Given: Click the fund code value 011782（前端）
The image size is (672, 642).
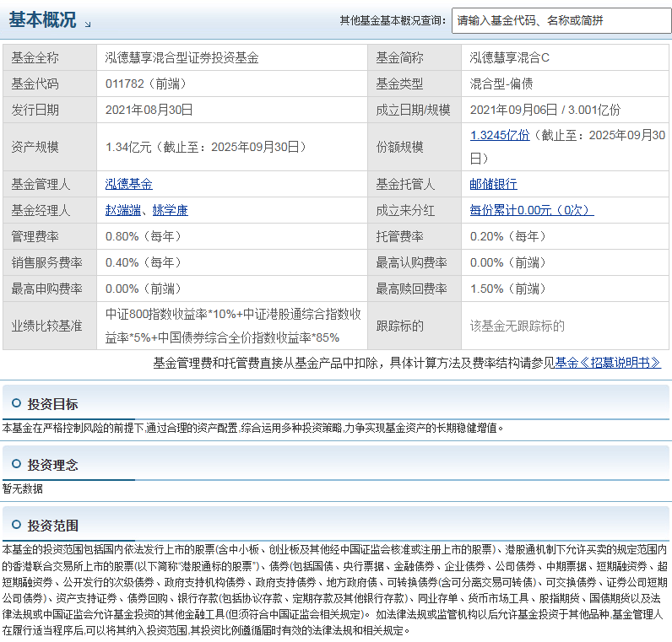Looking at the screenshot, I should coord(147,84).
